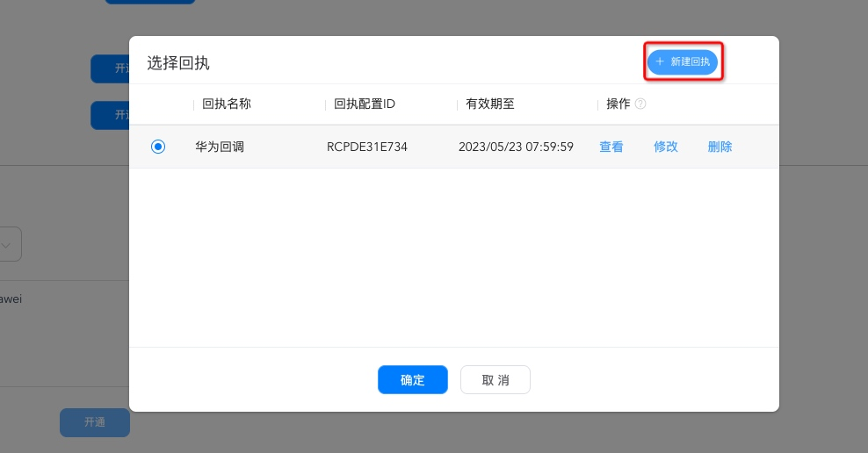The height and width of the screenshot is (453, 868).
Task: Select the 华为回调 radio button
Action: (x=158, y=147)
